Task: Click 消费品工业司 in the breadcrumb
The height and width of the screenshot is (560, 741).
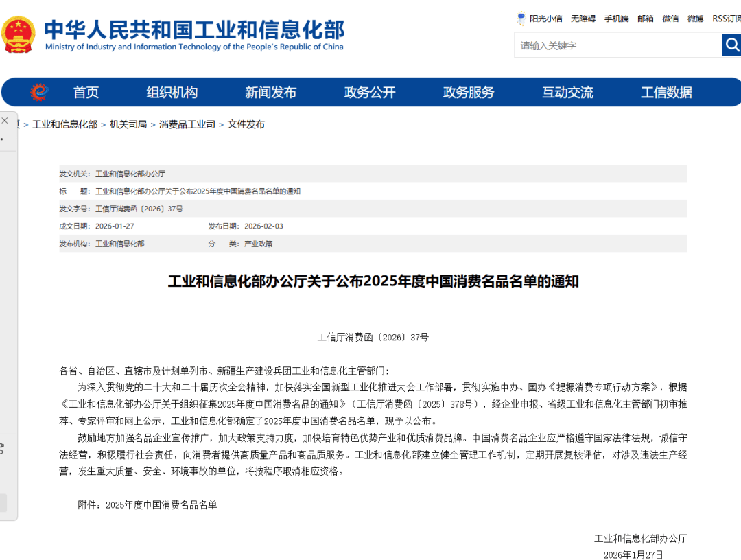Action: click(187, 124)
